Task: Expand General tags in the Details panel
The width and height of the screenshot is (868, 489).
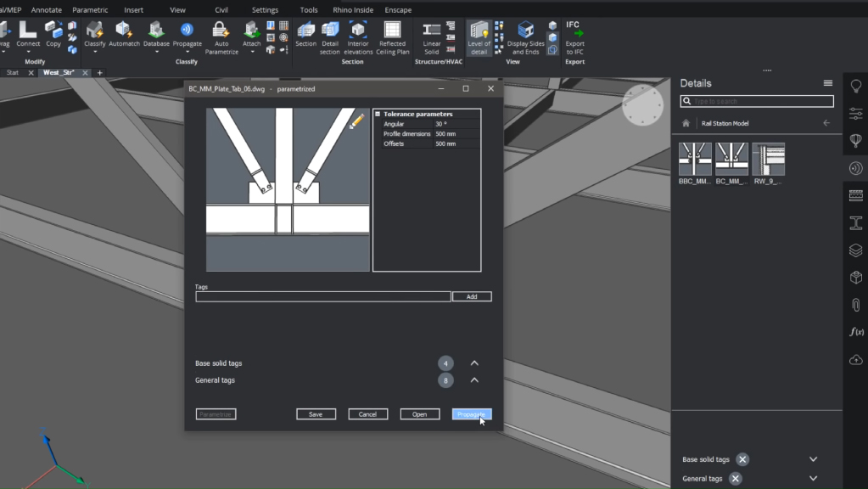Action: [813, 479]
